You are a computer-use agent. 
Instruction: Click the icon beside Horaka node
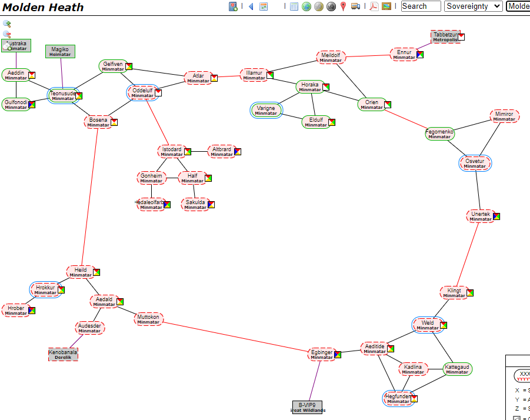(x=326, y=87)
